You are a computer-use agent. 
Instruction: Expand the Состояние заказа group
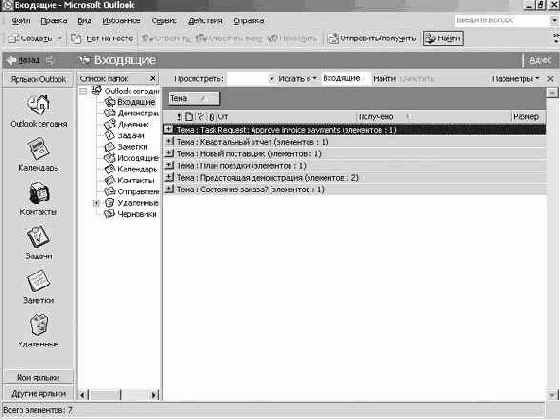click(169, 189)
